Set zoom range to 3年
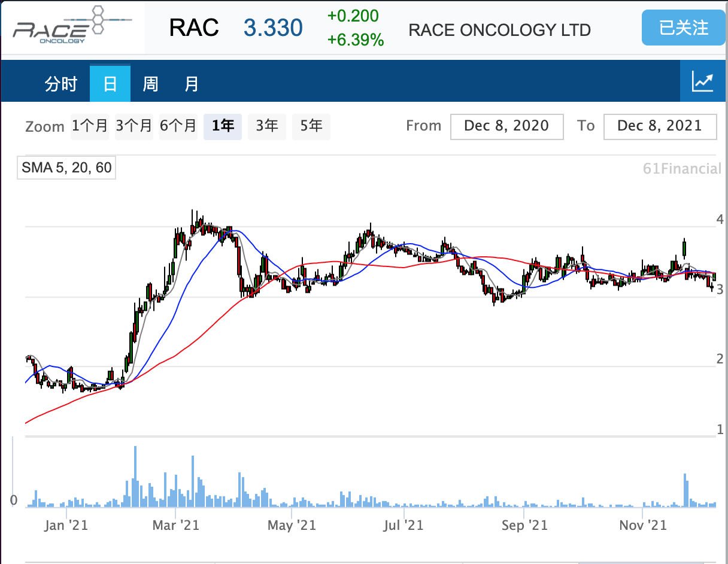 tap(267, 126)
